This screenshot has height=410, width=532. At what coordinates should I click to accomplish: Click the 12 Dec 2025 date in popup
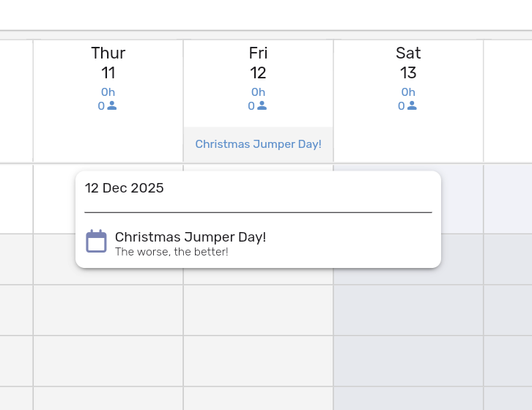pyautogui.click(x=125, y=188)
